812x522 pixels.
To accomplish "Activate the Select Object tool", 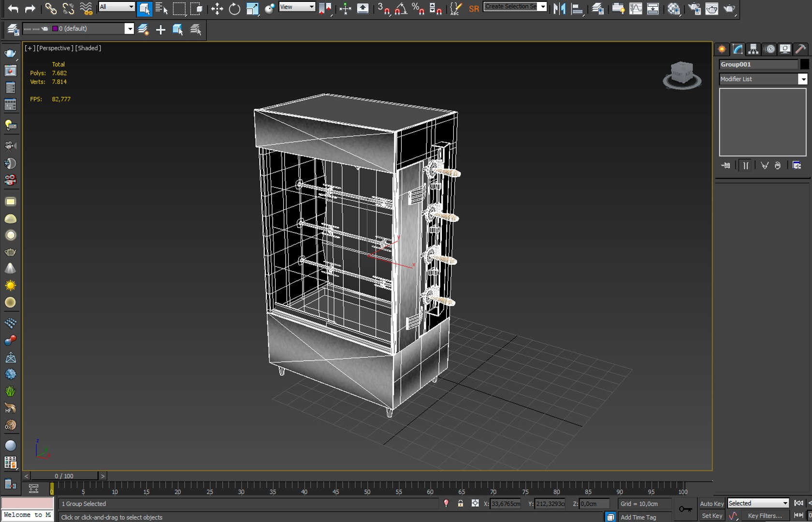I will (x=144, y=8).
